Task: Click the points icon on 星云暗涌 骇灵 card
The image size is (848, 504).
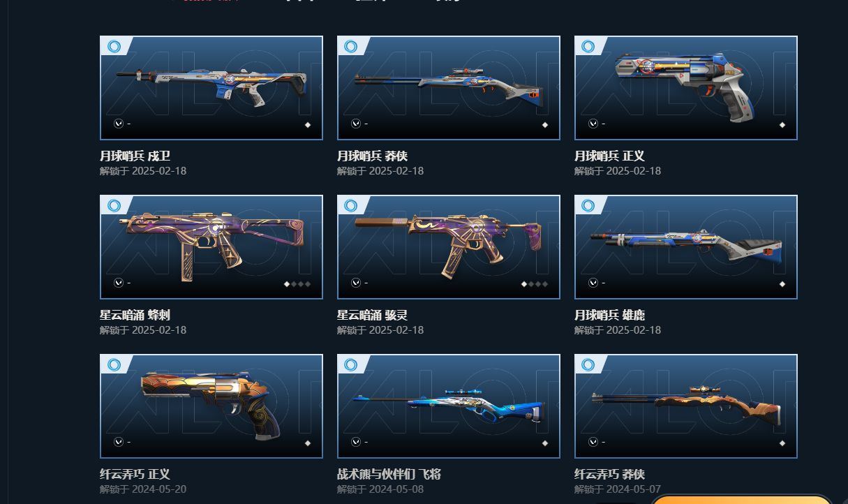Action: click(x=355, y=283)
